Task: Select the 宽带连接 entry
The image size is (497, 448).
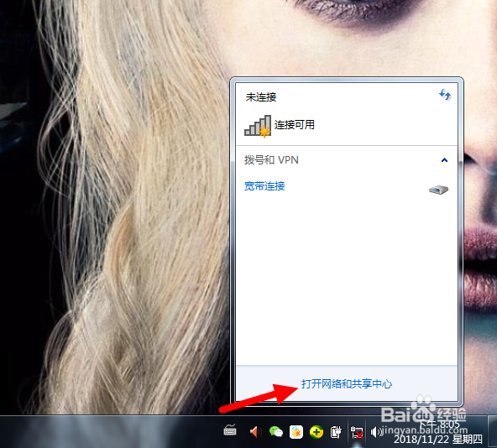Action: [x=264, y=186]
